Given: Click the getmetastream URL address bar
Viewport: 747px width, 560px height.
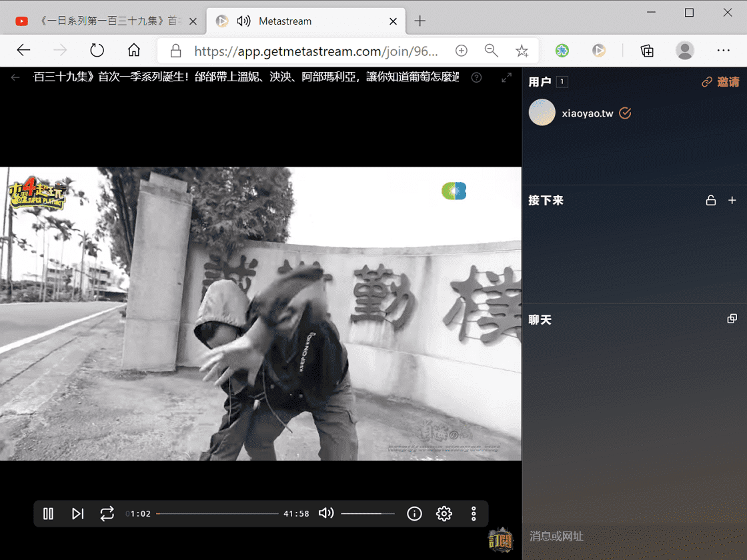Looking at the screenshot, I should coord(316,51).
